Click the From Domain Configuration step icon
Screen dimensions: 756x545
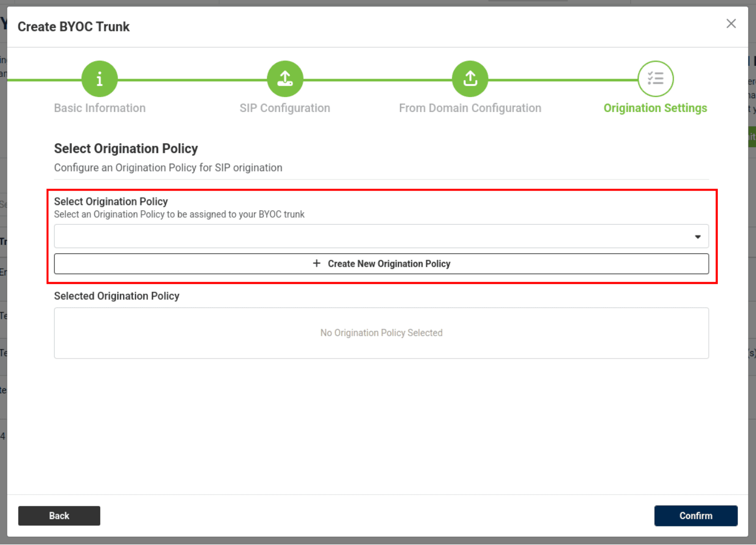tap(470, 79)
